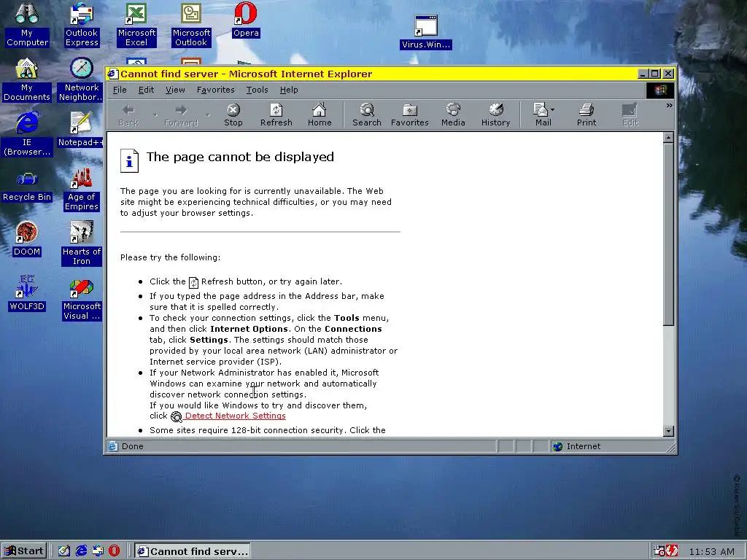Select the Virus.Win desktop shortcut
Screen dimensions: 747x560
tap(425, 32)
